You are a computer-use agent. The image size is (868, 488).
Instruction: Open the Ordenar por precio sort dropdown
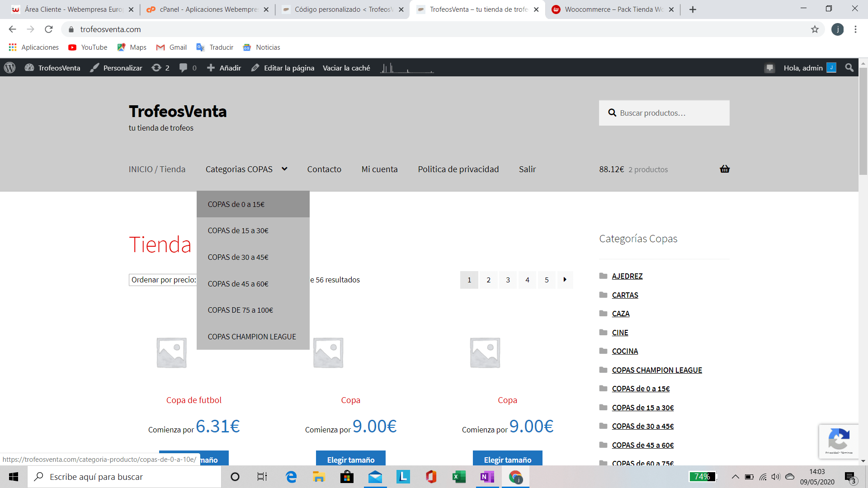(x=163, y=280)
